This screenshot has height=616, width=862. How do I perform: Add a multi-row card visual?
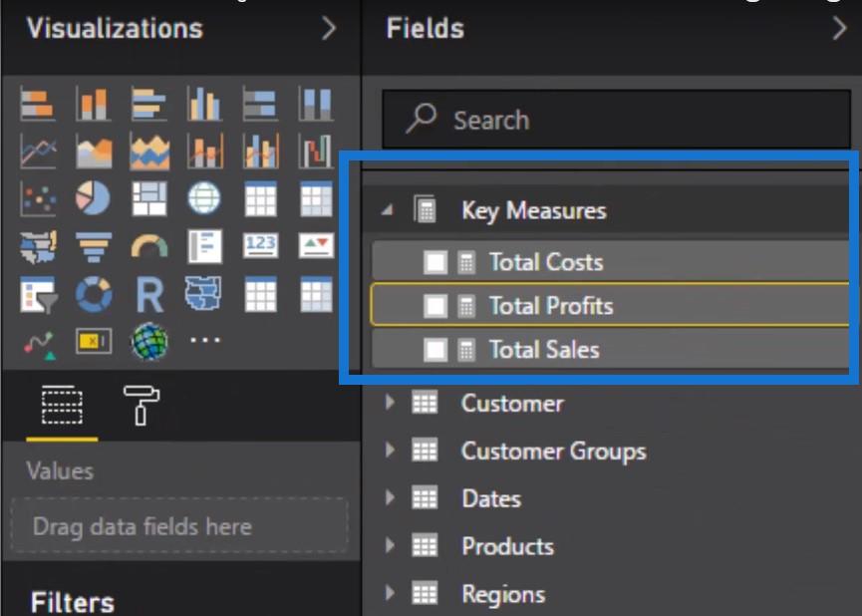coord(204,246)
